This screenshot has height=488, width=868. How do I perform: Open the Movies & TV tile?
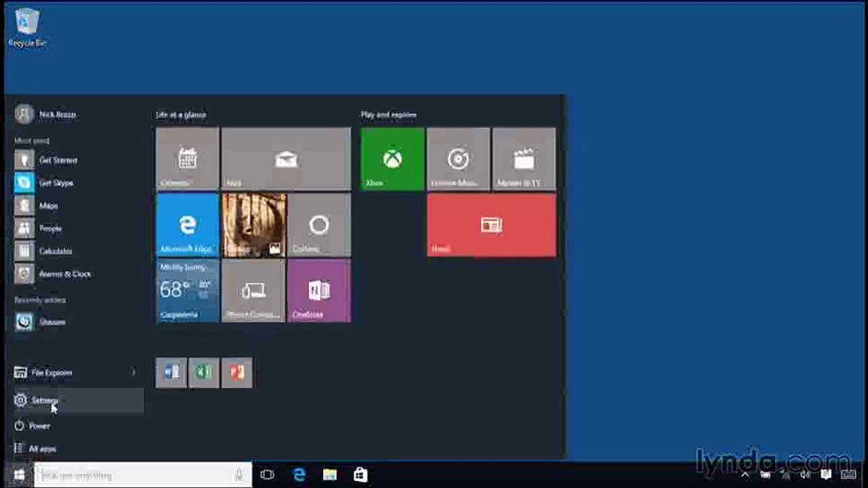524,159
